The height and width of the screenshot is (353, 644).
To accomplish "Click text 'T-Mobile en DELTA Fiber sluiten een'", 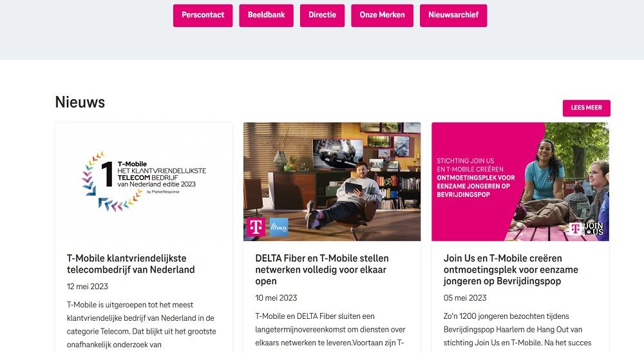I will [315, 316].
